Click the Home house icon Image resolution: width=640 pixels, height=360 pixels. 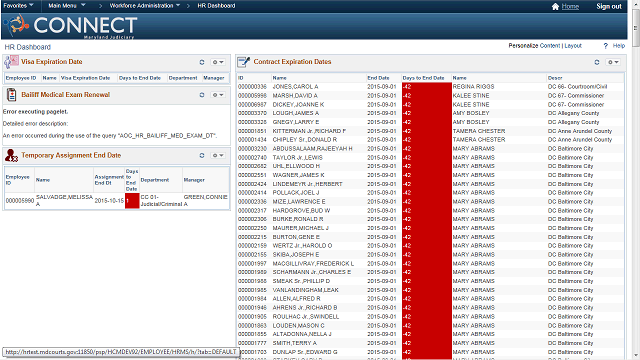point(555,7)
